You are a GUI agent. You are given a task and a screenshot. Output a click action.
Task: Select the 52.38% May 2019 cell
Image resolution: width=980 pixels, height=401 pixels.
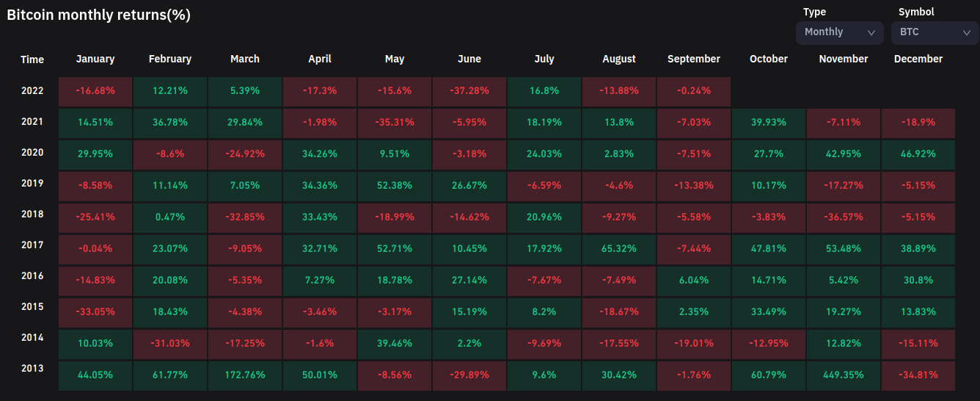pyautogui.click(x=395, y=186)
